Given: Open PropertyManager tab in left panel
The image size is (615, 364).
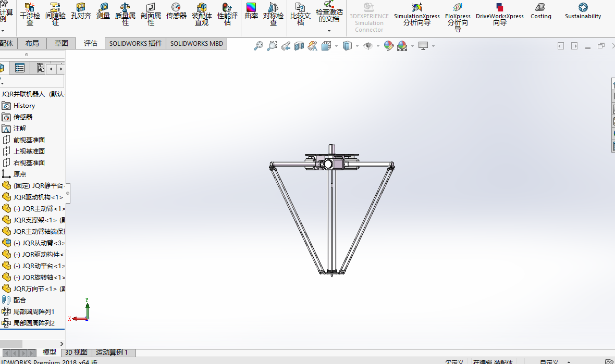Looking at the screenshot, I should click(20, 68).
